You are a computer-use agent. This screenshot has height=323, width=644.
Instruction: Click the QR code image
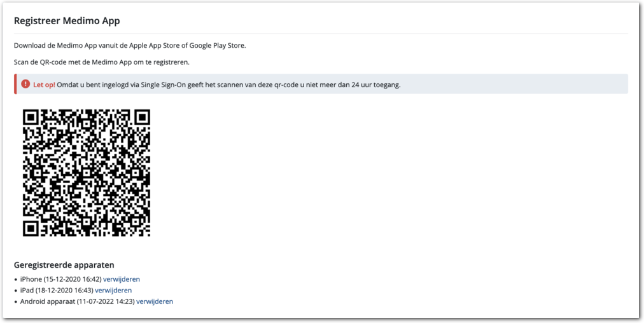tap(87, 173)
